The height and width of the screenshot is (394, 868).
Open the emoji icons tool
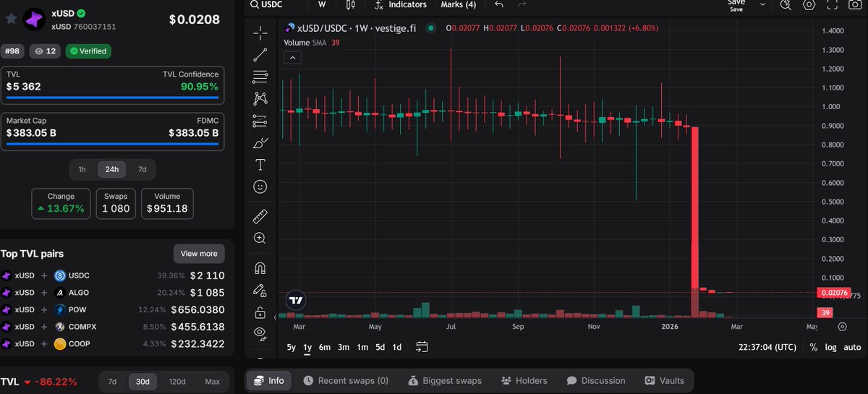(260, 187)
